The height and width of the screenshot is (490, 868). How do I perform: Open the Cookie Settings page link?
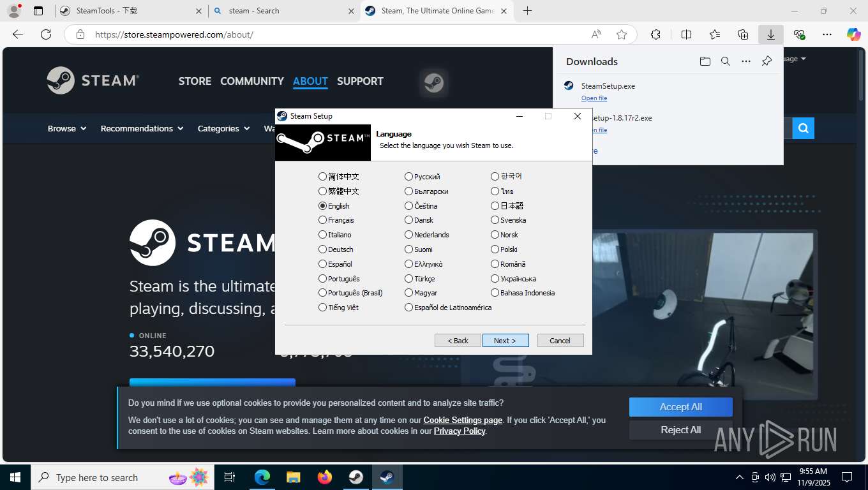coord(463,420)
